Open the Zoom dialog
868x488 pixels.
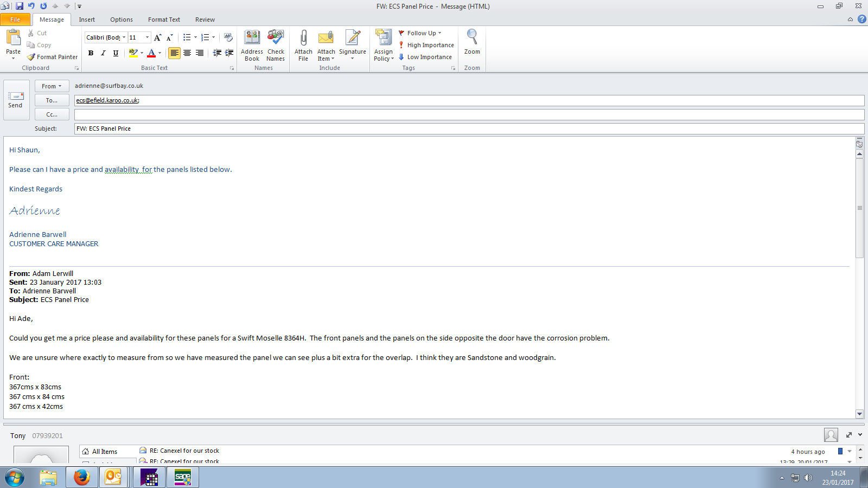tap(472, 42)
